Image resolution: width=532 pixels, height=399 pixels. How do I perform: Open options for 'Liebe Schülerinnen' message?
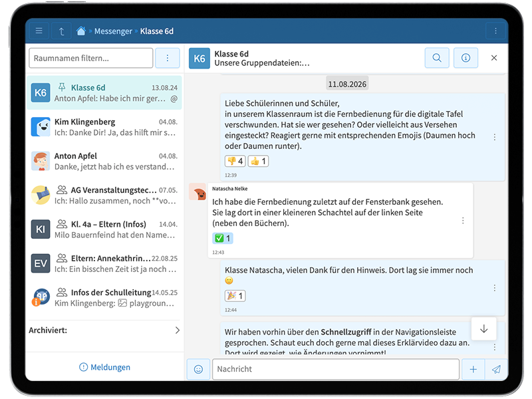pos(494,137)
